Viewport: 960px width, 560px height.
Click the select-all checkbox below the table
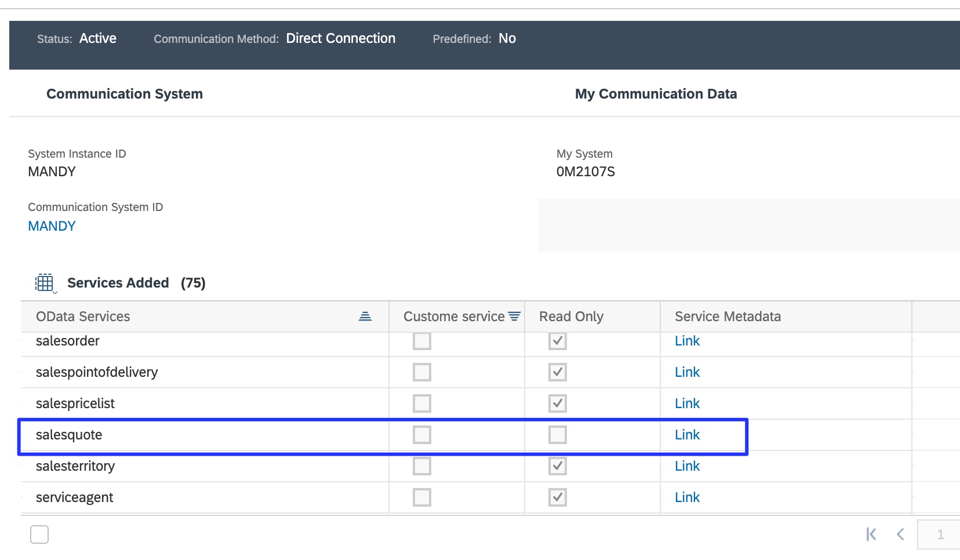(x=39, y=534)
